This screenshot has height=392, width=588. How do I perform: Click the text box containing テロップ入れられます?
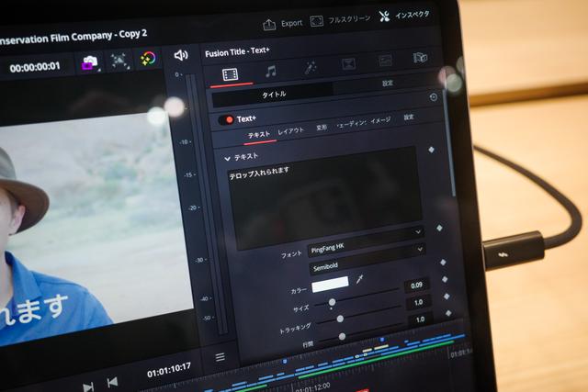click(324, 198)
